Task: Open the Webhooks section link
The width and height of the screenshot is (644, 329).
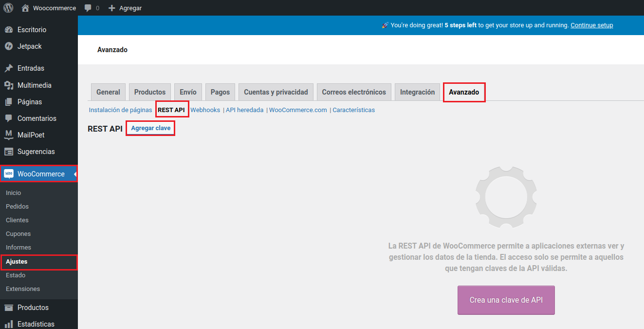Action: [205, 110]
